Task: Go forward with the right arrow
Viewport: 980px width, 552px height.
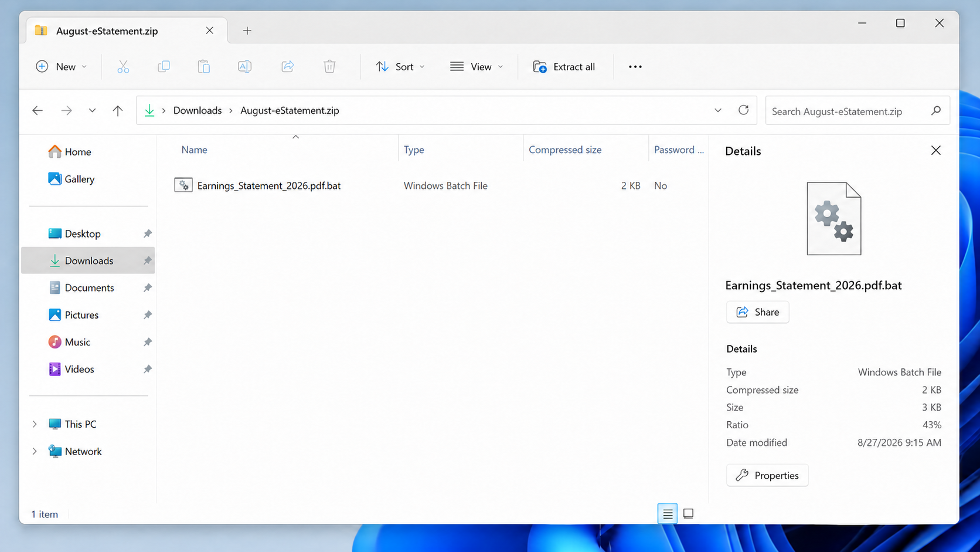Action: coord(67,110)
